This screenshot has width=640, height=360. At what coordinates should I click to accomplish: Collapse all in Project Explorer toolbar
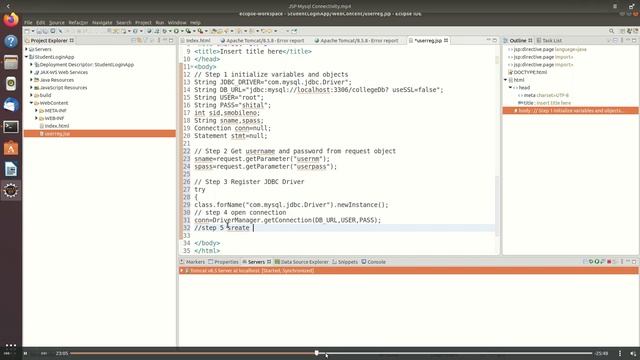(133, 40)
